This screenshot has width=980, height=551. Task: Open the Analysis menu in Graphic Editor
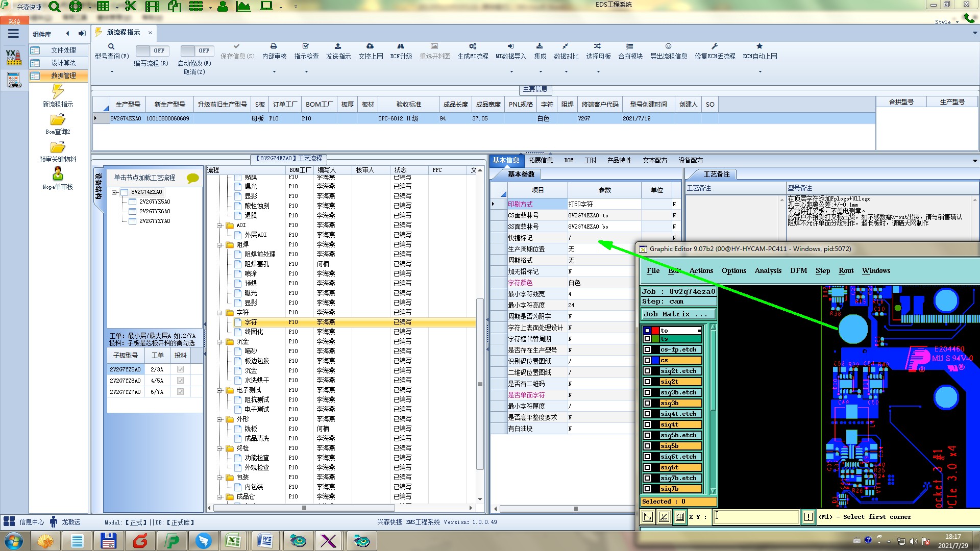(768, 271)
